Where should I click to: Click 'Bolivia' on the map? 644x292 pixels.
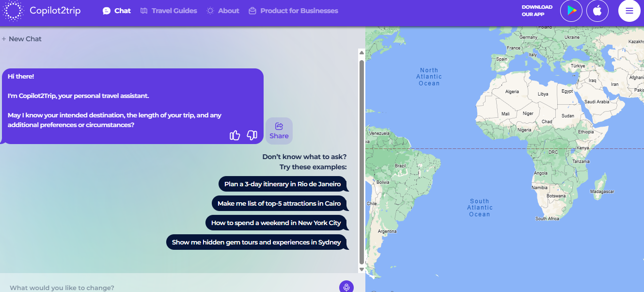tap(383, 182)
